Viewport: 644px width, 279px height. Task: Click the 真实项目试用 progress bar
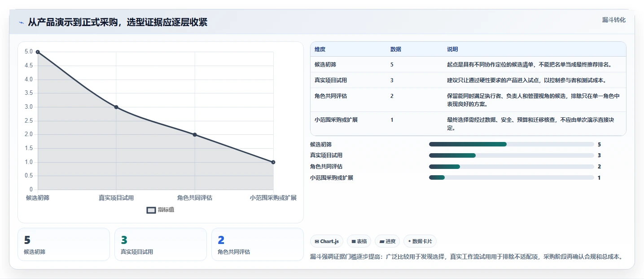coord(512,155)
